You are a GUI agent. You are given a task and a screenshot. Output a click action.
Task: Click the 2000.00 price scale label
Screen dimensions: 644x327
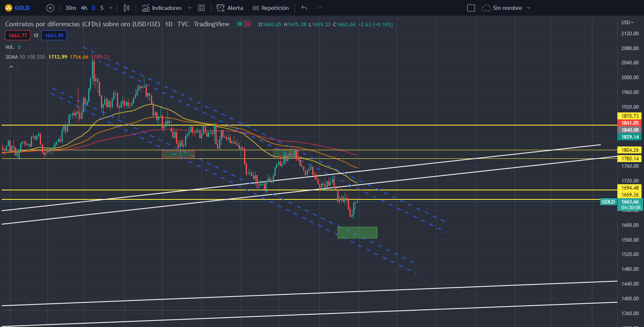pos(630,78)
